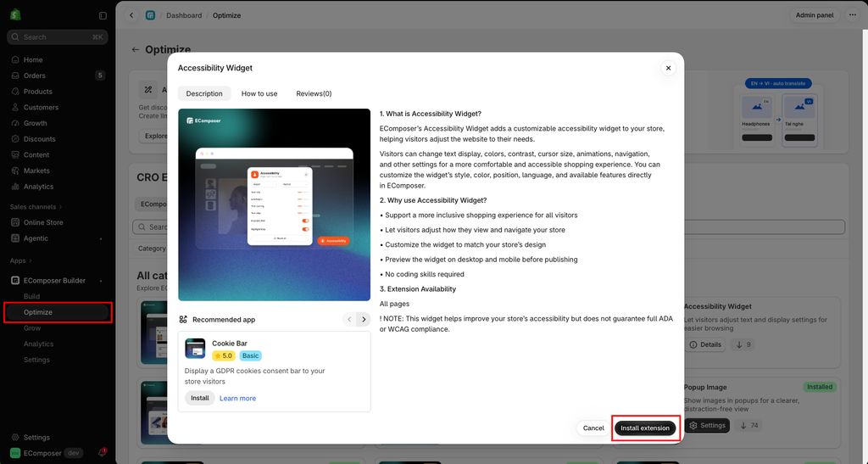Click the Shopify logo icon
Viewport: 868px width, 464px height.
coord(15,15)
